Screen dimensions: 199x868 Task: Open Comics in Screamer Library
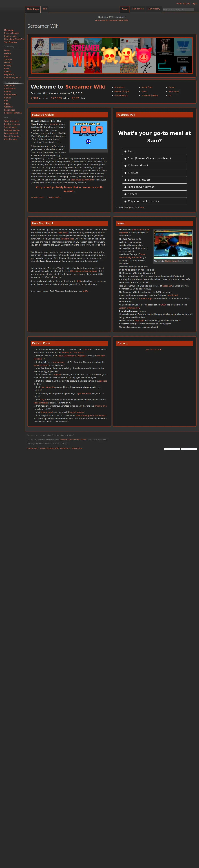point(7,92)
